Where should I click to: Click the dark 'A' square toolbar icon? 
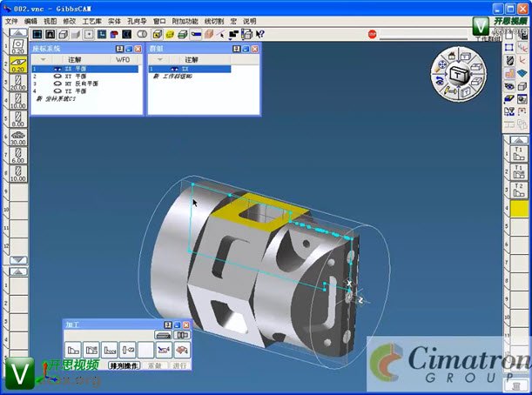point(51,34)
